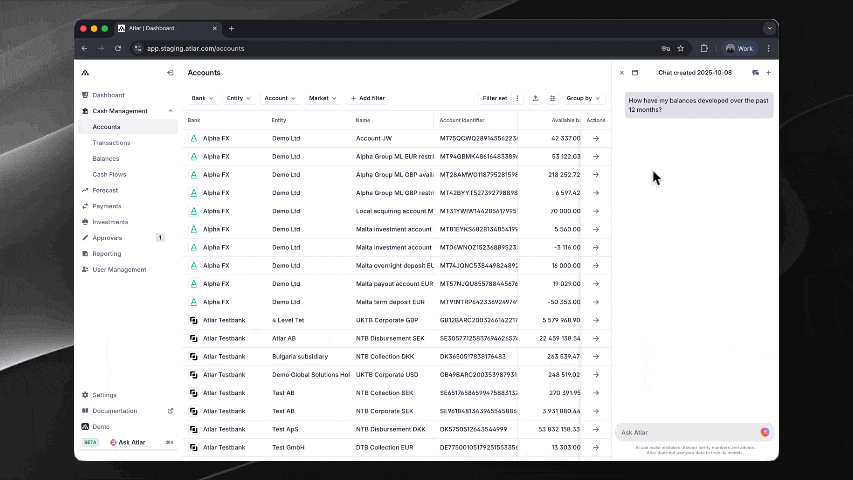Image resolution: width=853 pixels, height=480 pixels.
Task: Open the browser three-dot menu
Action: click(x=769, y=48)
